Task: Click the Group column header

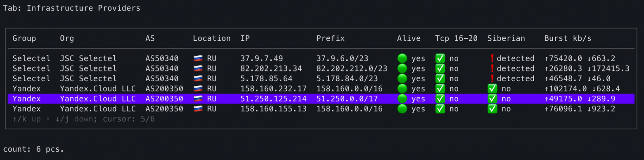Action: click(24, 38)
